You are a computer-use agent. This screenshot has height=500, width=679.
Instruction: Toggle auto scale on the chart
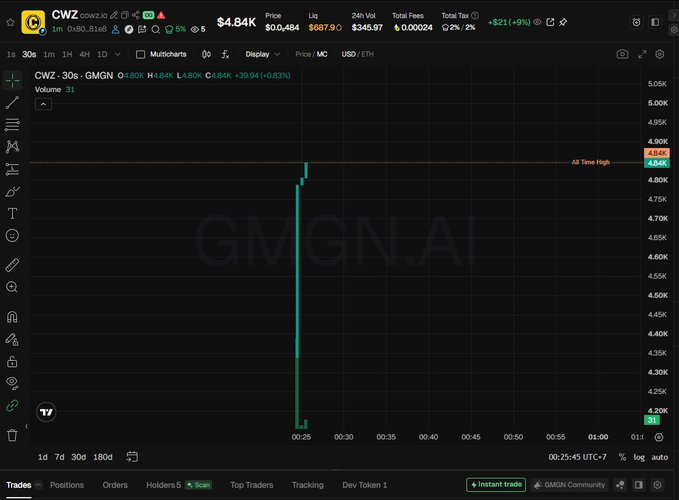[x=660, y=457]
